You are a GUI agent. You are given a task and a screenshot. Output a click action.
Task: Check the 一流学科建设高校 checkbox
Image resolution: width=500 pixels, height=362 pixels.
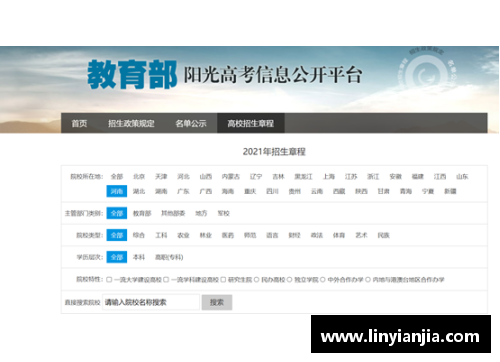166,280
